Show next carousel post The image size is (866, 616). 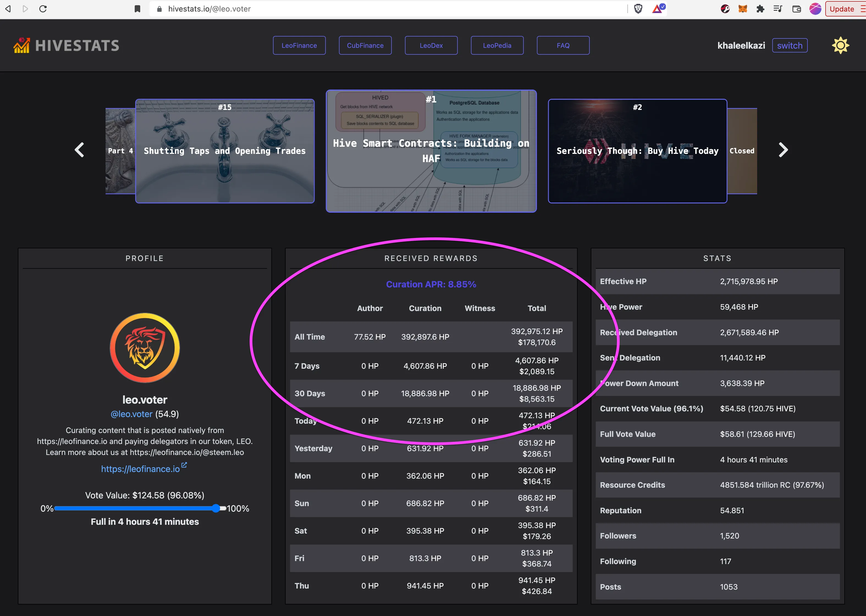tap(783, 150)
